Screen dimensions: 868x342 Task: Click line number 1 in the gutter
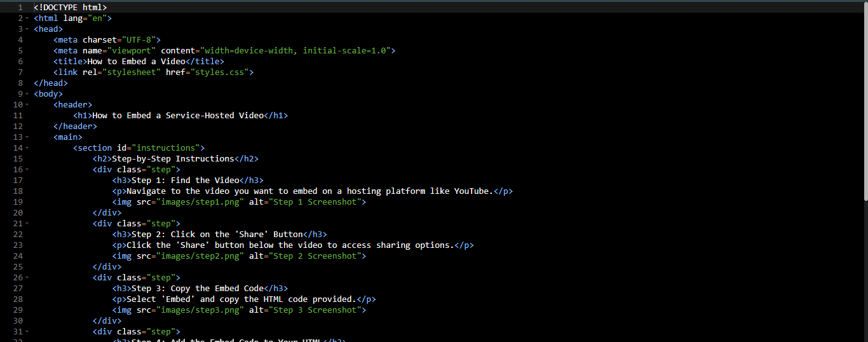tap(20, 8)
